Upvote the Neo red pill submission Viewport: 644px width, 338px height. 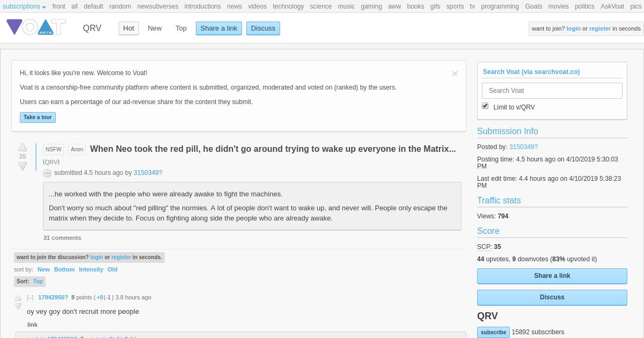23,147
